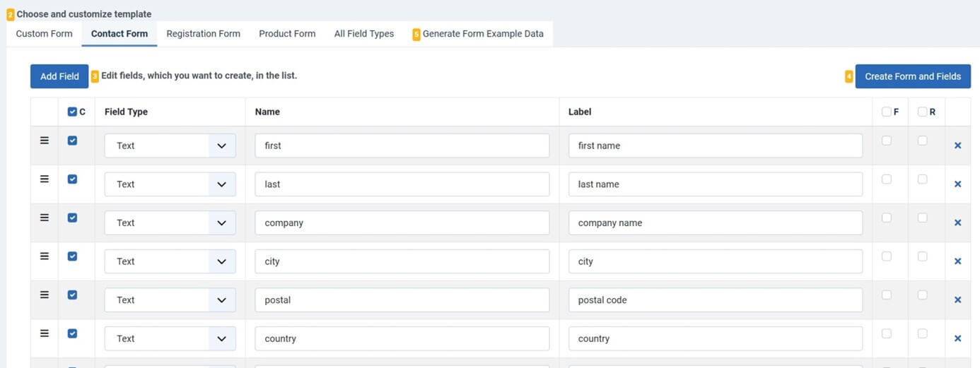Open Field Type dropdown for the first row
Image resolution: width=980 pixels, height=368 pixels.
(x=170, y=146)
